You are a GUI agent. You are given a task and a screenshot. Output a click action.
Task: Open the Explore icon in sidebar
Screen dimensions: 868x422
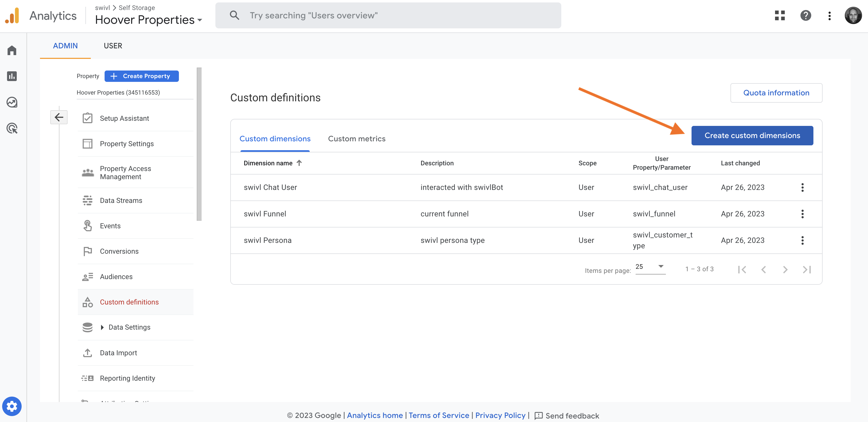click(x=12, y=102)
